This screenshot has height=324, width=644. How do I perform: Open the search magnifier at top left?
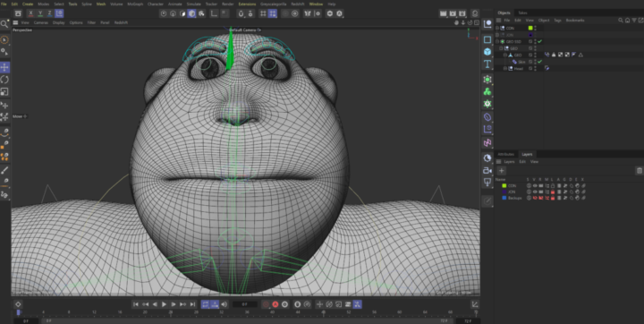click(4, 24)
